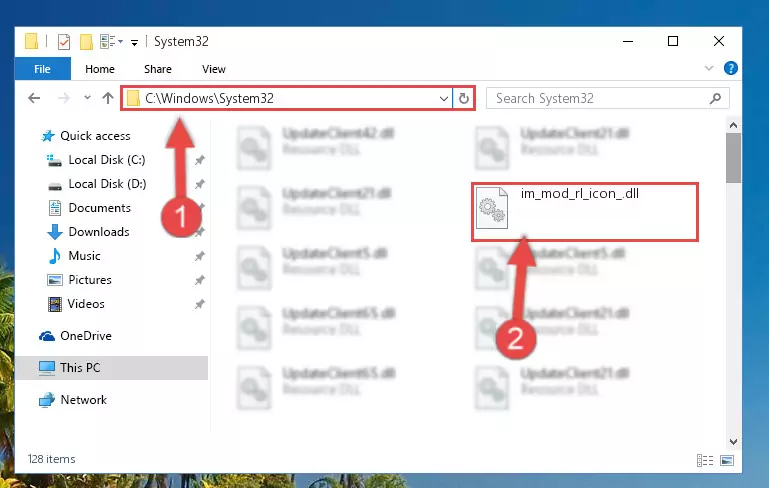Click the Downloads blue arrow icon

click(x=55, y=232)
